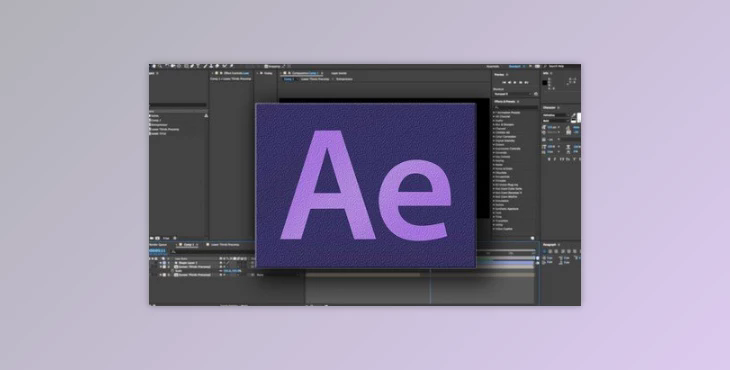
Task: Click the Effects & Presets search field
Action: pos(516,107)
